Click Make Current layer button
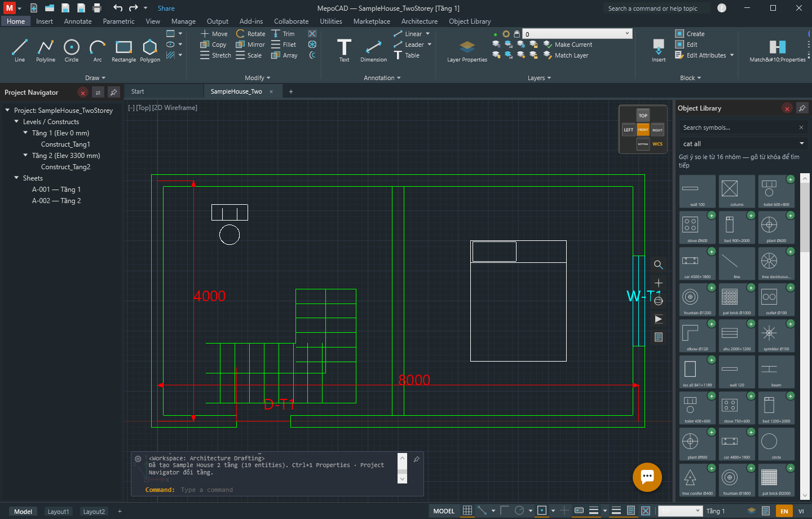The image size is (812, 519). point(568,45)
